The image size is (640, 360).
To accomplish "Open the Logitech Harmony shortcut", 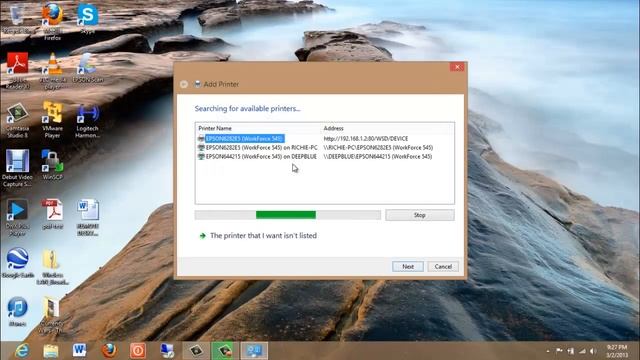I will 87,121.
